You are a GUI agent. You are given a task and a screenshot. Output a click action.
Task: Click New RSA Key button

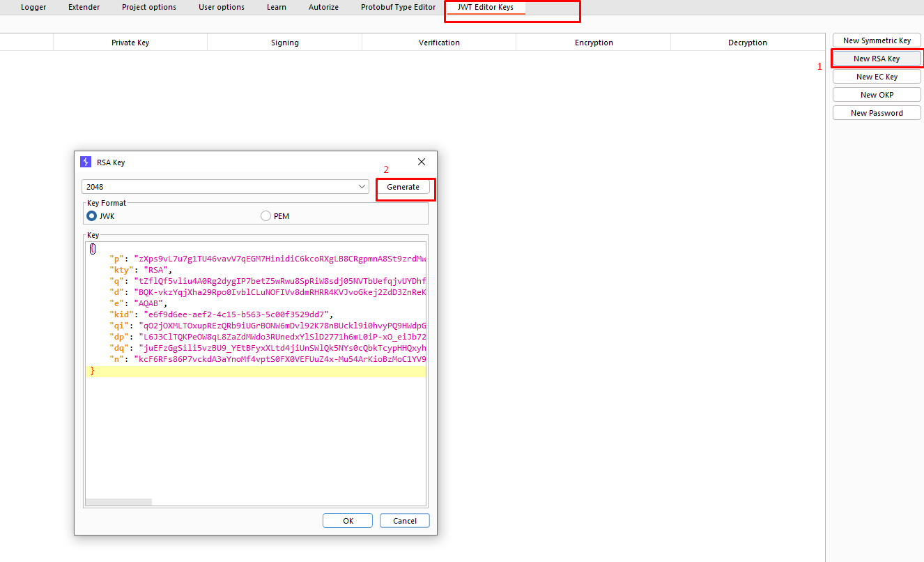click(877, 59)
